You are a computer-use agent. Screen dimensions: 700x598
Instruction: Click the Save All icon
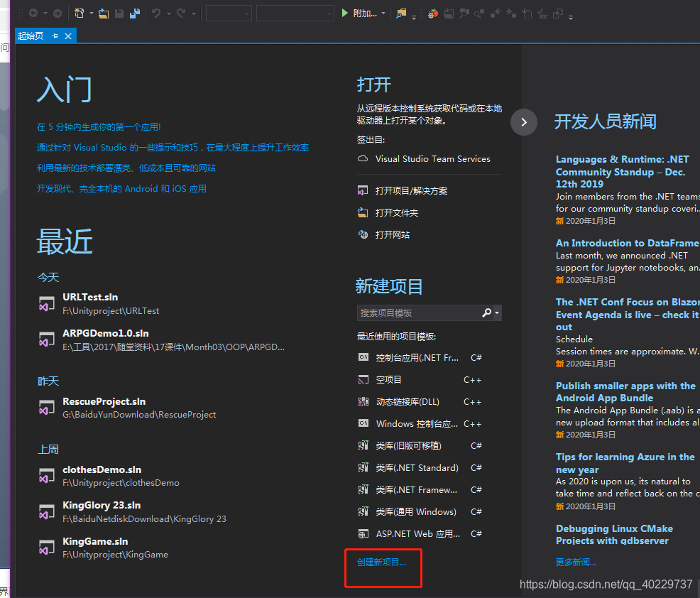point(135,13)
